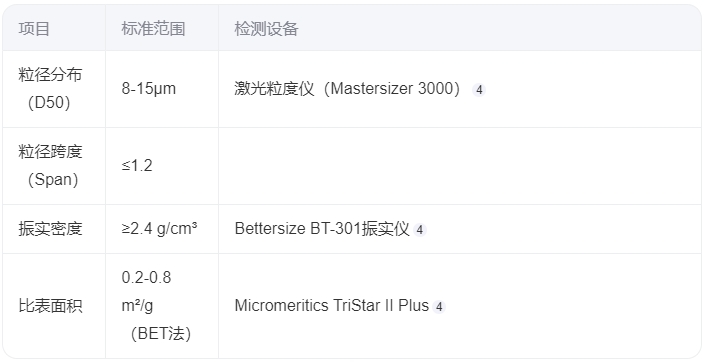Open citation 4 after Bettersize BT-301振实仪
This screenshot has height=362, width=706.
pos(420,230)
